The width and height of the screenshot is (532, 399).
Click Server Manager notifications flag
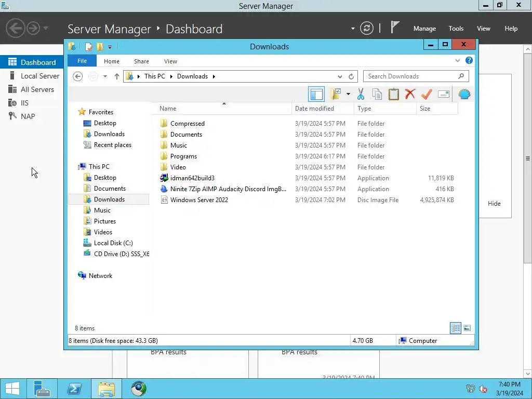[x=394, y=28]
